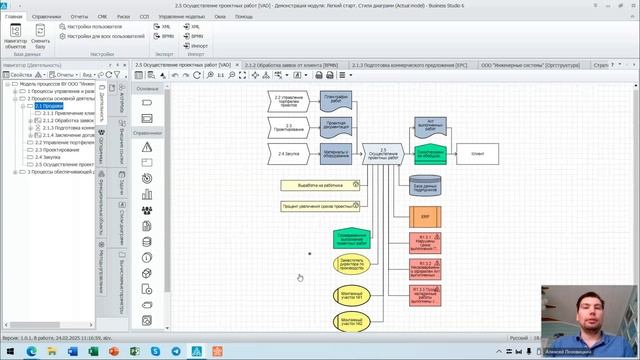Click the fit to screen icon
Viewport: 640px width, 360px height.
click(x=242, y=75)
